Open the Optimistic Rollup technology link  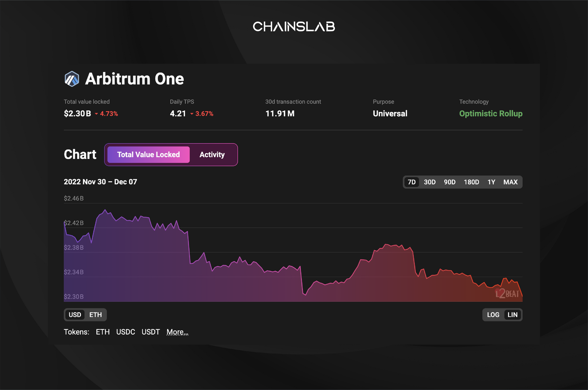pyautogui.click(x=491, y=114)
